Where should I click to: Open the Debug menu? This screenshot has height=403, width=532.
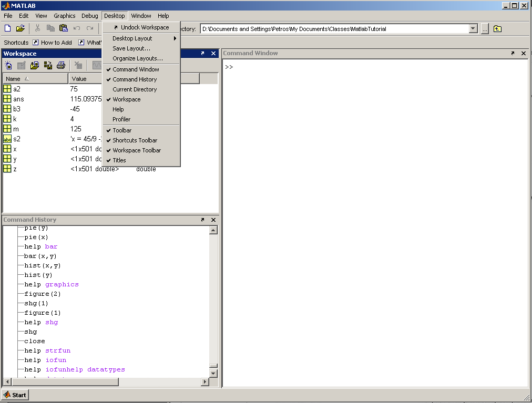tap(89, 16)
